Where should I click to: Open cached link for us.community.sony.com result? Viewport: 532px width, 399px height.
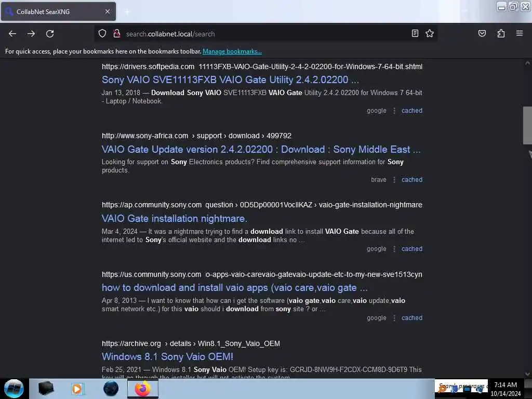pyautogui.click(x=412, y=318)
